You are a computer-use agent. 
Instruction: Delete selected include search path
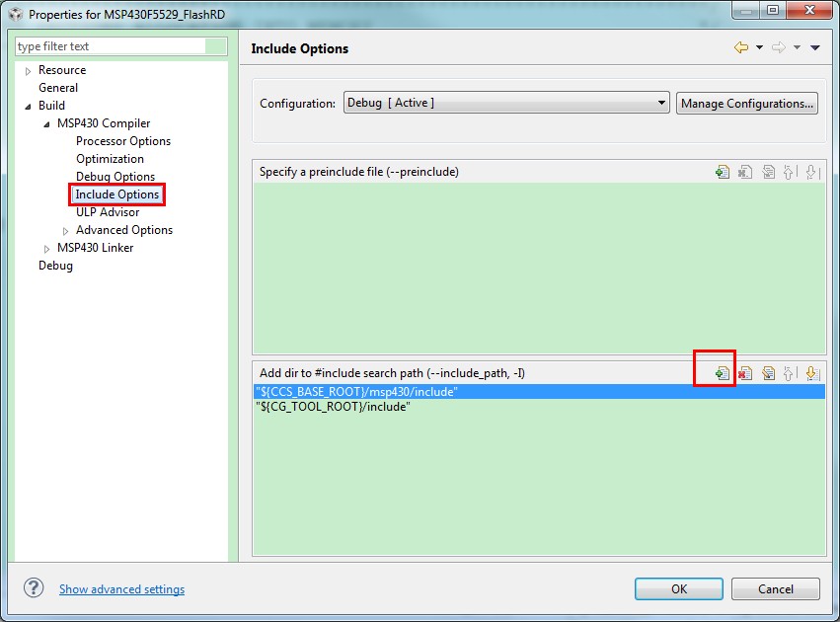[745, 373]
